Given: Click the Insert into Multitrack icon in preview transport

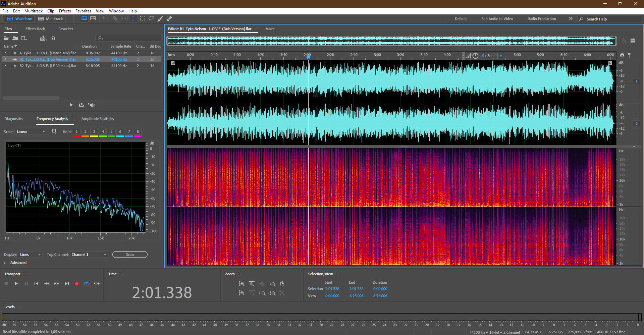Looking at the screenshot, I should (x=82, y=105).
